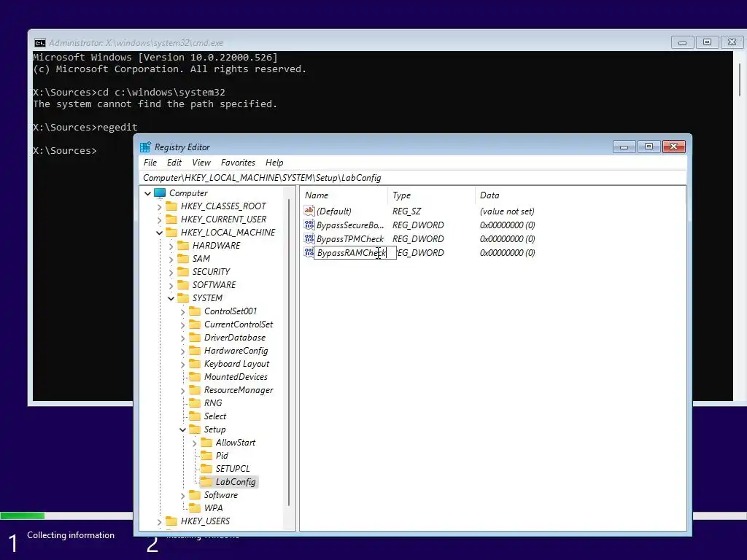Select the LabConfig key in the tree
Screen dimensions: 747x560
coord(236,482)
